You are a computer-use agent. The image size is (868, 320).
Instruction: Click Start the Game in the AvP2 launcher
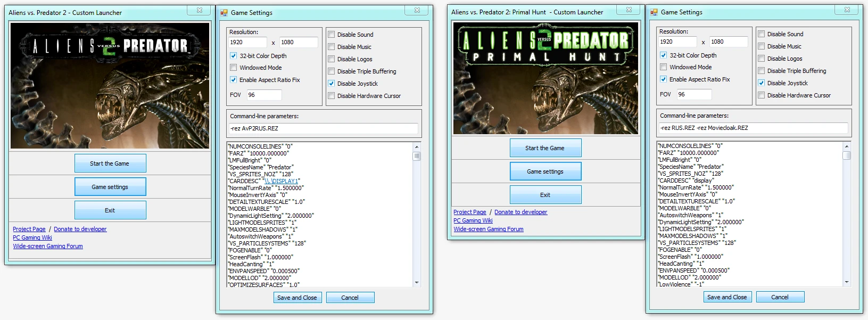click(x=110, y=163)
